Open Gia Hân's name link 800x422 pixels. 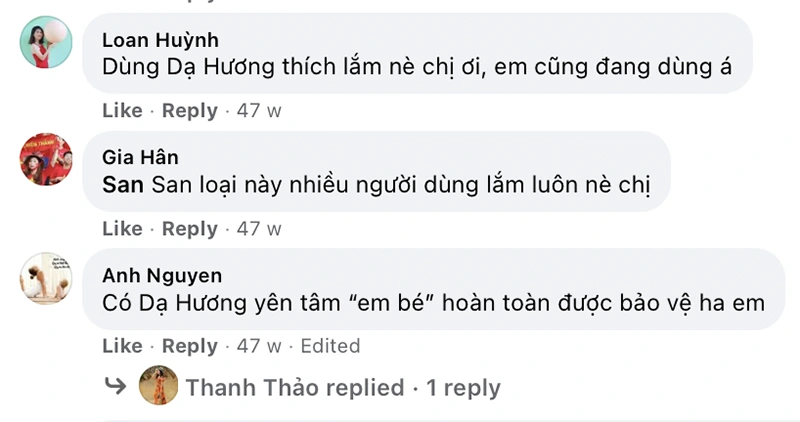[x=141, y=157]
